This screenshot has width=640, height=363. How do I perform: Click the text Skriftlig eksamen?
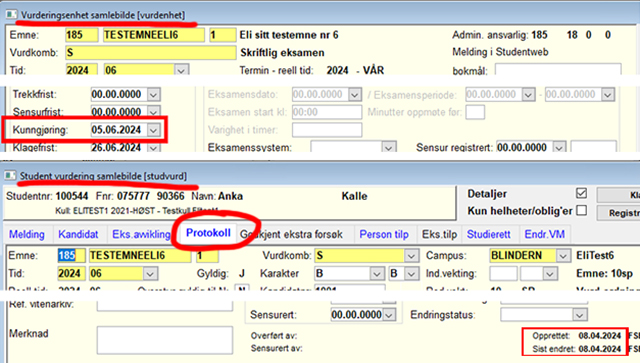tap(282, 53)
